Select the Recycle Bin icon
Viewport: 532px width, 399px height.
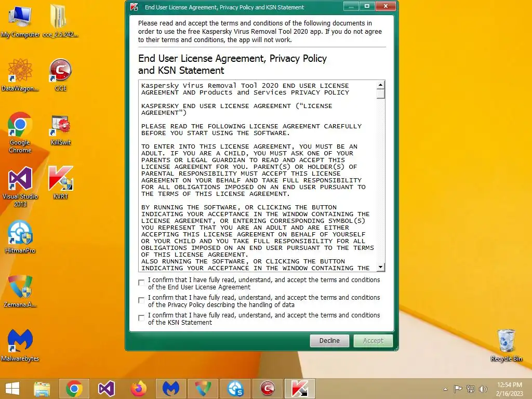506,345
